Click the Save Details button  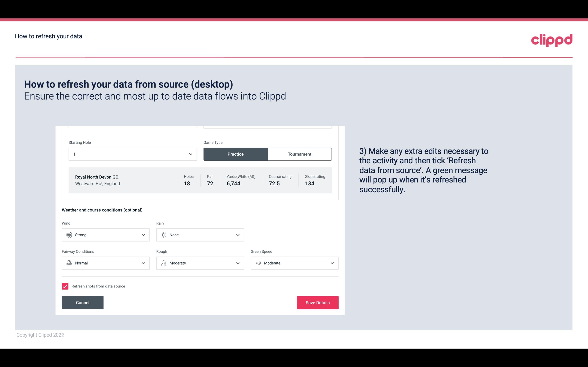click(x=317, y=302)
